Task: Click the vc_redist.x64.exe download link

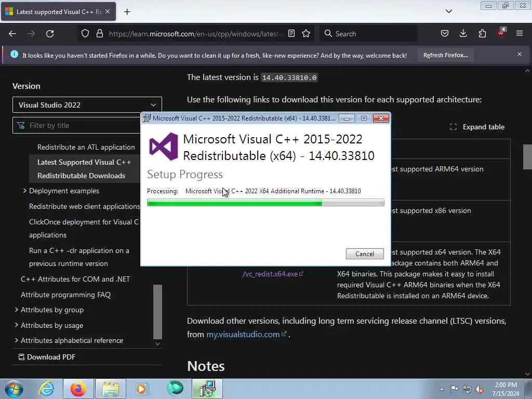Action: tap(273, 274)
